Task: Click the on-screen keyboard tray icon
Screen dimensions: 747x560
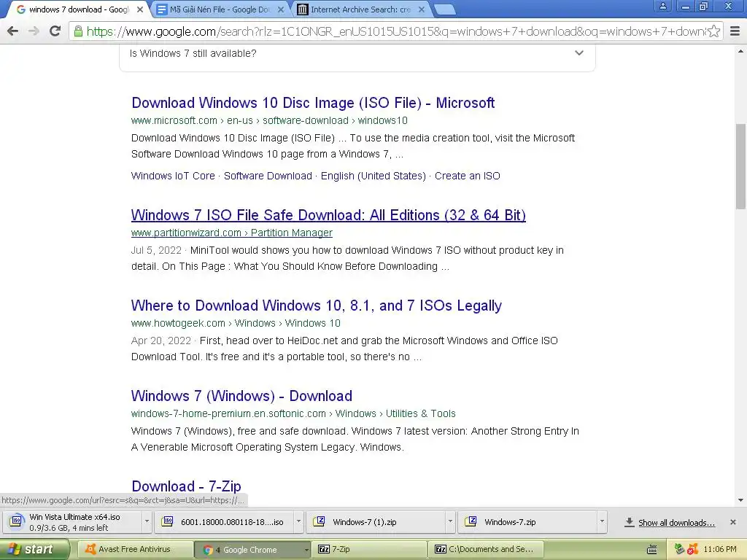Action: point(651,550)
